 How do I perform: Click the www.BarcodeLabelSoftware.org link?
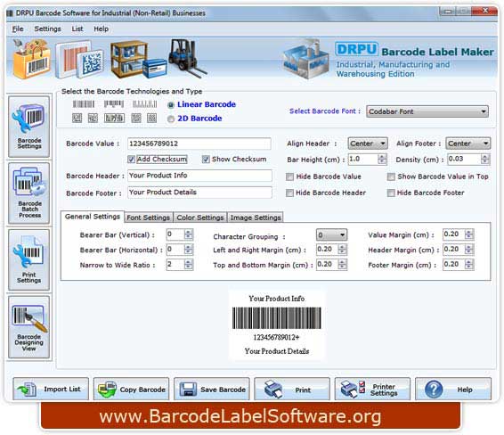point(240,416)
